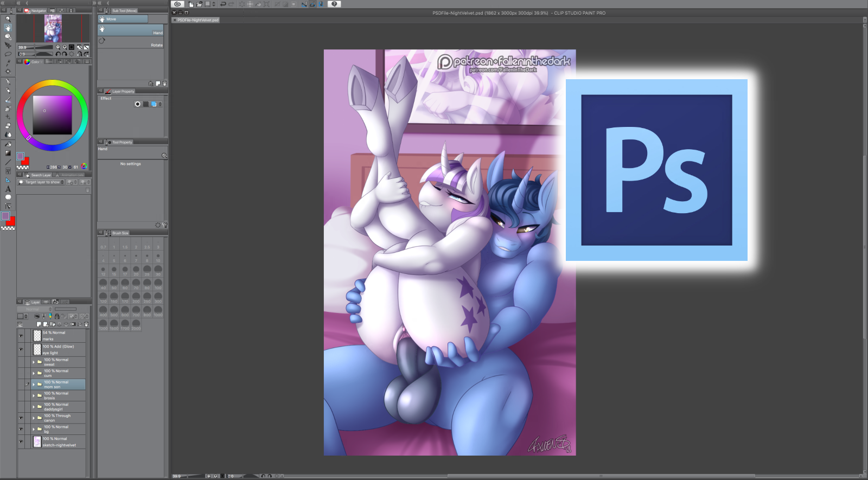Expand the mom son layer folder
This screenshot has height=480, width=868.
pos(34,384)
